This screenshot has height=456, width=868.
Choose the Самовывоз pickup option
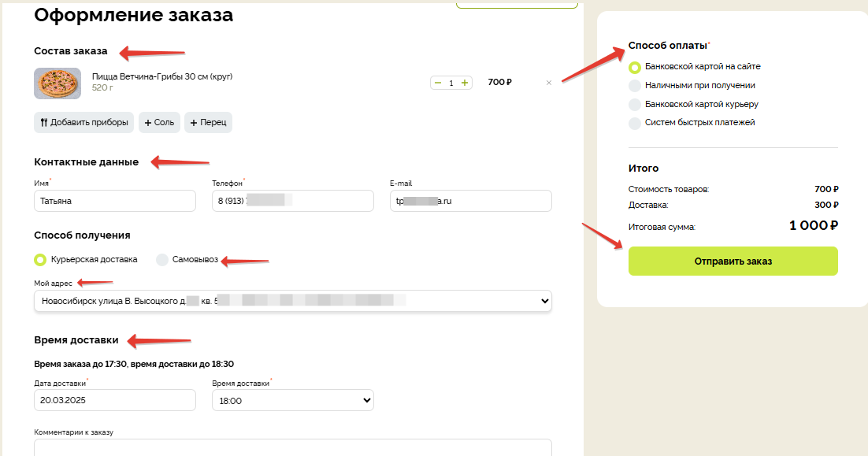point(162,260)
